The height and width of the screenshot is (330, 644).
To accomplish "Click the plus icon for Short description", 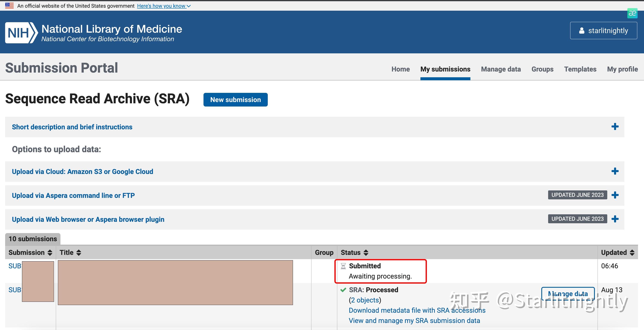I will pyautogui.click(x=615, y=127).
